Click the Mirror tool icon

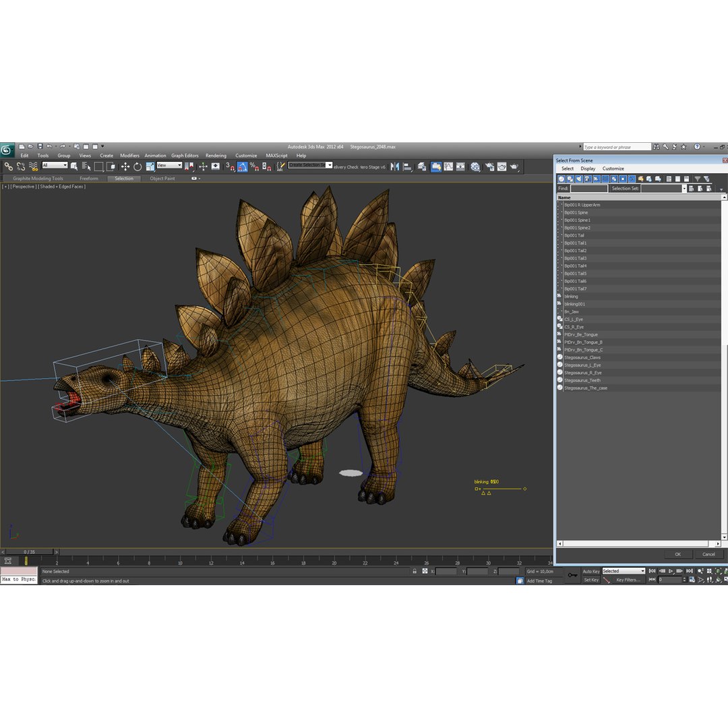point(394,166)
